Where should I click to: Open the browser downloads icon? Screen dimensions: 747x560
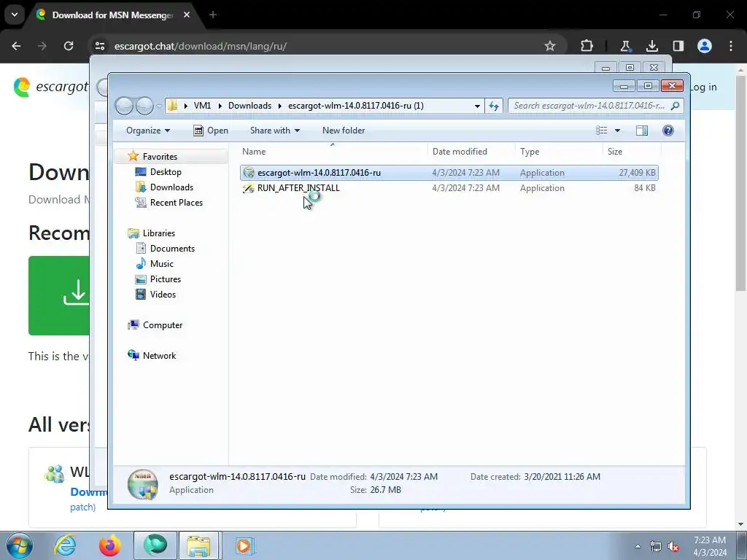click(x=651, y=46)
